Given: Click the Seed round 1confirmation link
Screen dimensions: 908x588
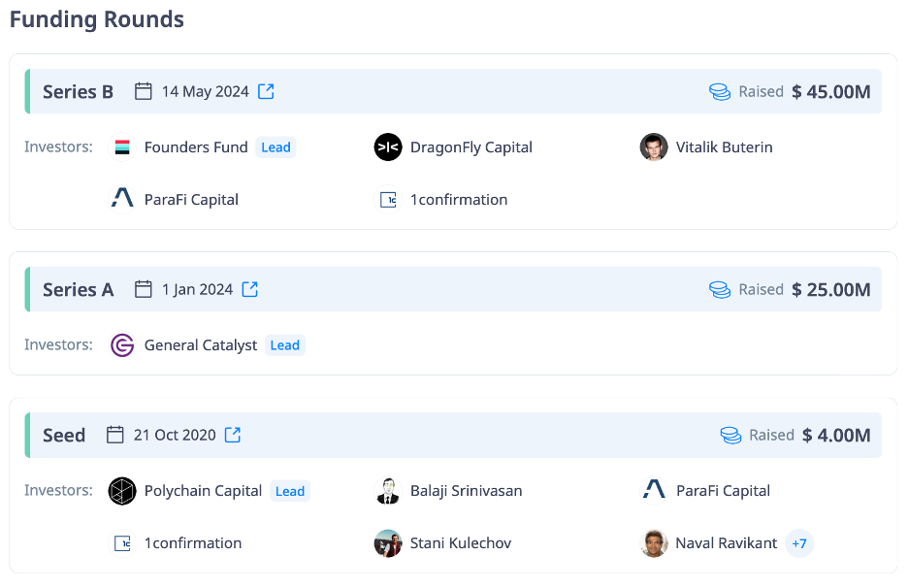Looking at the screenshot, I should pos(192,543).
